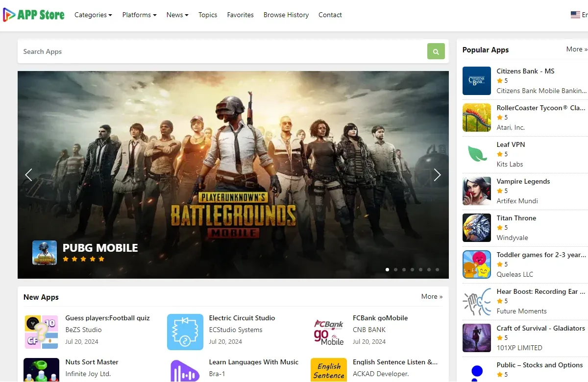
Task: Open the Craft of Survival app icon
Action: point(477,338)
